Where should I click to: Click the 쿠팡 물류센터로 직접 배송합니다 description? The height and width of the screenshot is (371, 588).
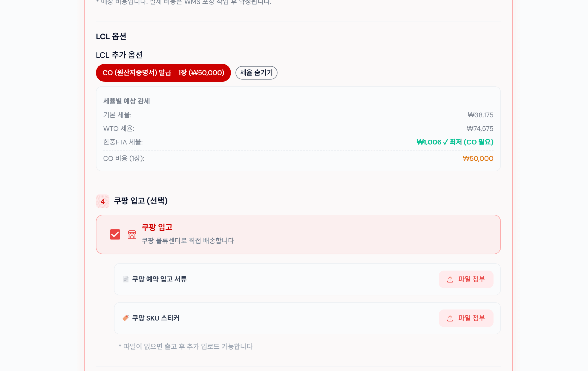point(188,241)
